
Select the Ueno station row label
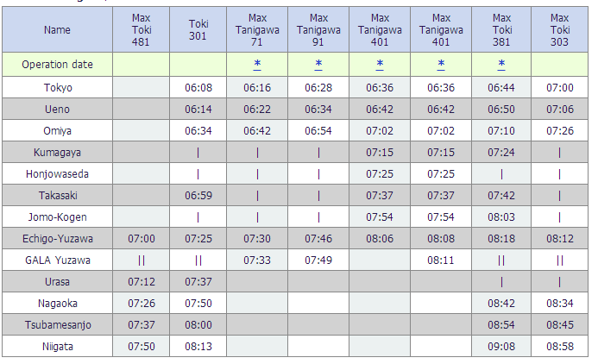coord(57,110)
